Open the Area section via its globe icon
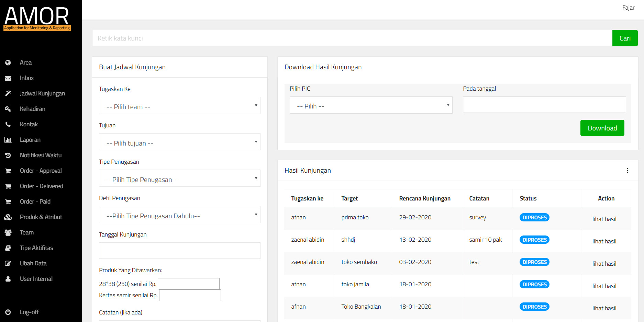The width and height of the screenshot is (644, 322). coord(8,62)
